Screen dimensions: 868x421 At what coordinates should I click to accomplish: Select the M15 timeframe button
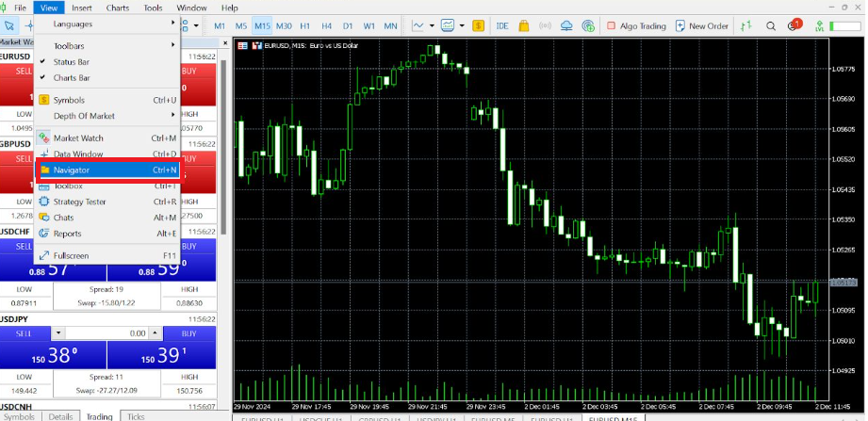(262, 25)
